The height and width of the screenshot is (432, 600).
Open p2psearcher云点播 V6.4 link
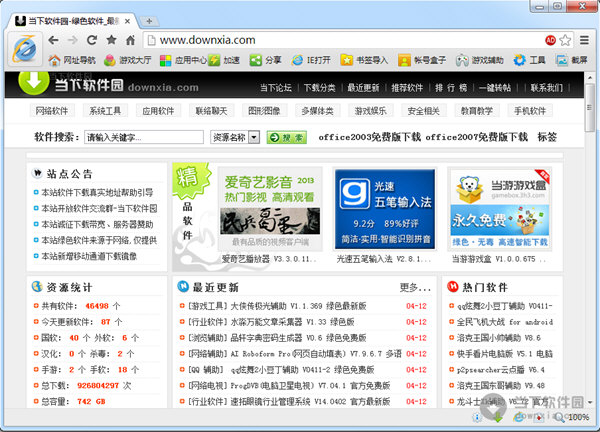coord(501,370)
